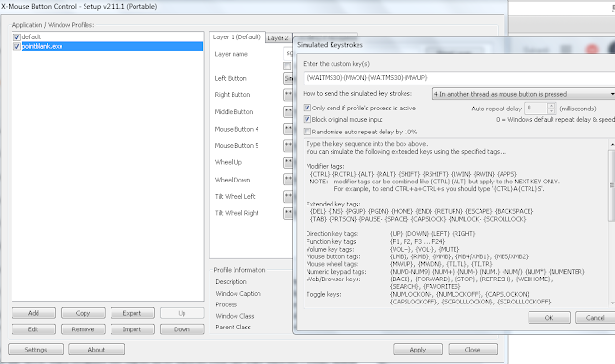Viewport: 615px width, 364px height.
Task: Click the help text scrollbar down arrow
Action: pos(612,303)
